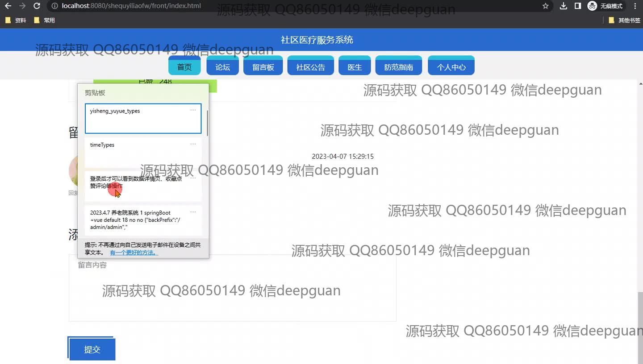Open the 其他书签 bookmarks folder

click(624, 20)
